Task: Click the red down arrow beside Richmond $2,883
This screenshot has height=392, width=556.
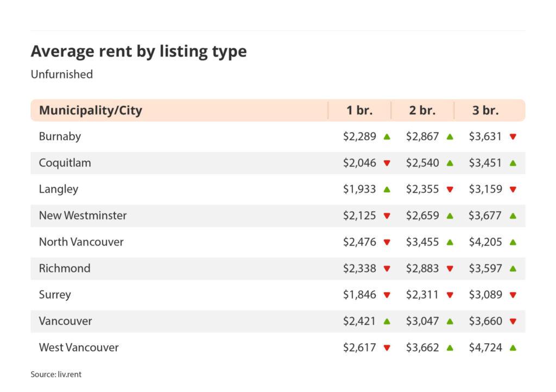Action: pyautogui.click(x=450, y=269)
